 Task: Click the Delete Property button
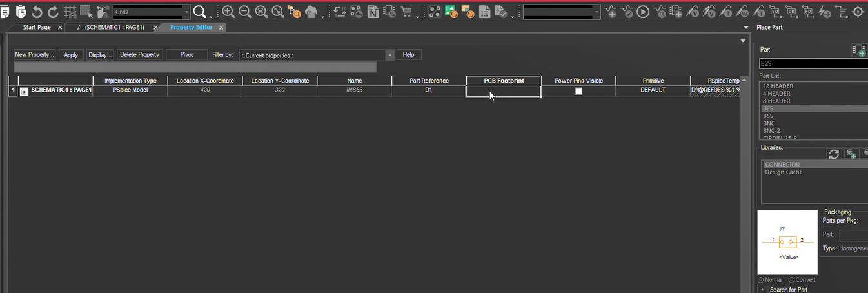click(139, 55)
